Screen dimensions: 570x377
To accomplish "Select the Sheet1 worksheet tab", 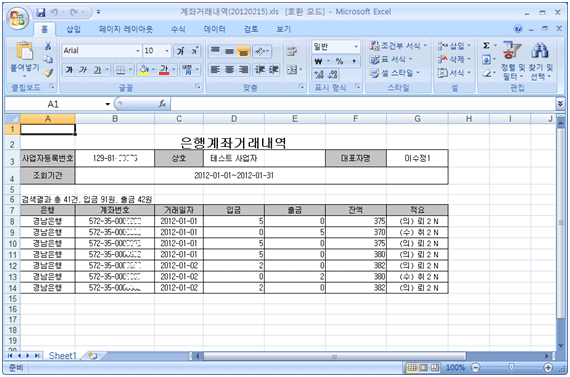I will pyautogui.click(x=63, y=356).
